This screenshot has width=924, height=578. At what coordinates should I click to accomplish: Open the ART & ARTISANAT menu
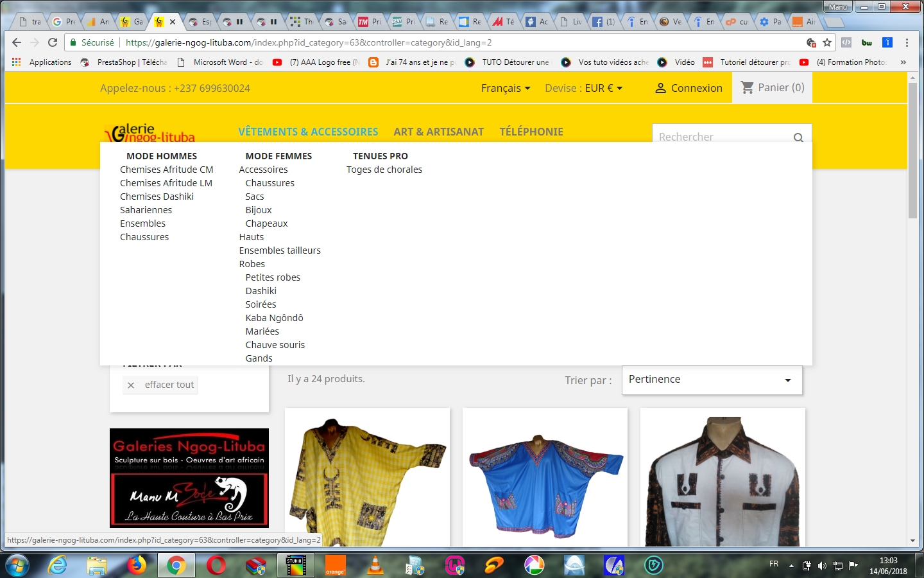click(439, 132)
